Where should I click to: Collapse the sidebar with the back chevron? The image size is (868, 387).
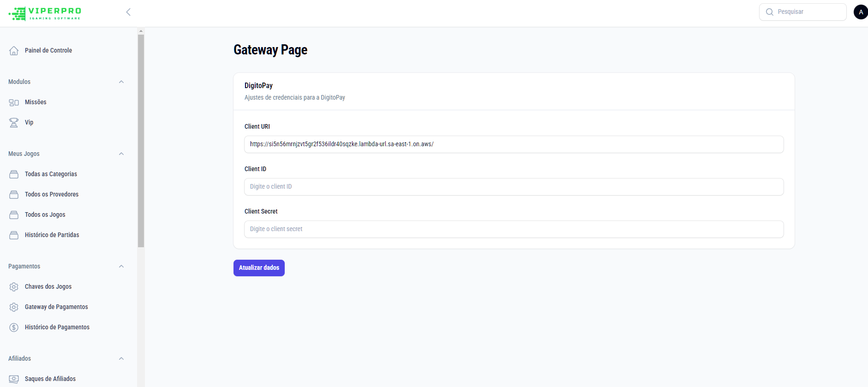(128, 12)
